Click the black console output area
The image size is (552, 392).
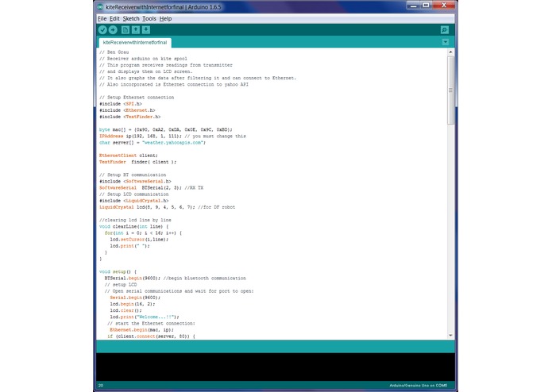click(x=276, y=367)
